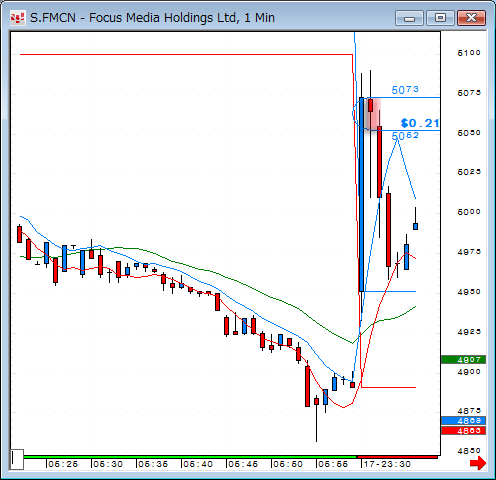Click the small box at bottom-left chart corner
Screen dimensions: 496x480
[17, 459]
